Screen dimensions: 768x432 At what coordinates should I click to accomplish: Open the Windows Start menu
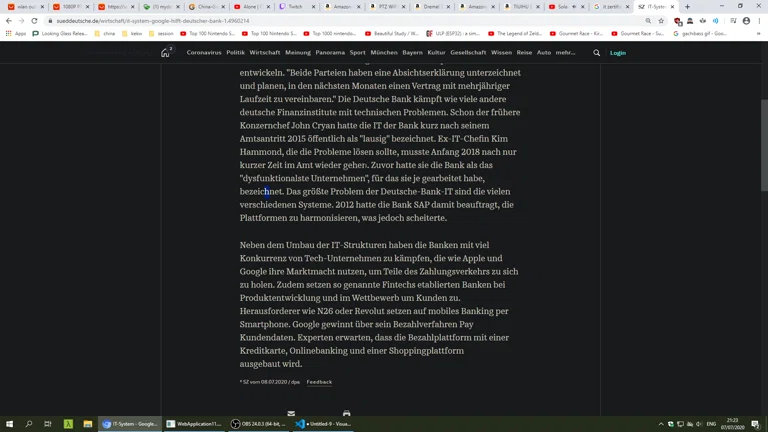pos(10,424)
